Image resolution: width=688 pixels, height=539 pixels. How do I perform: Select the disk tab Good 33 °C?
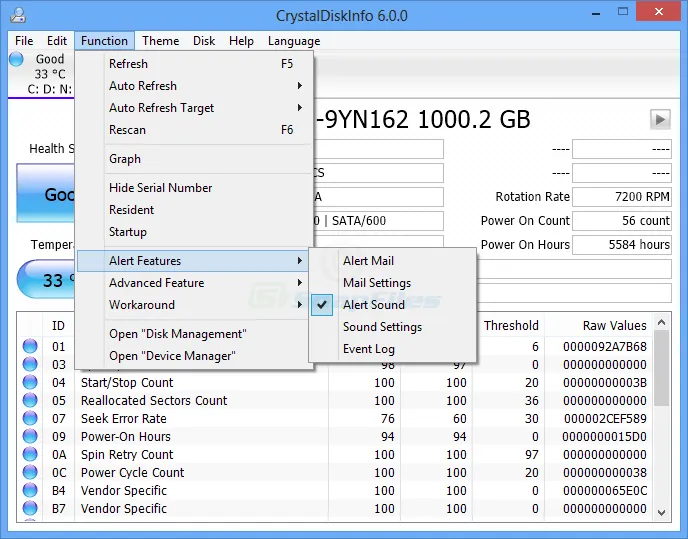point(41,74)
